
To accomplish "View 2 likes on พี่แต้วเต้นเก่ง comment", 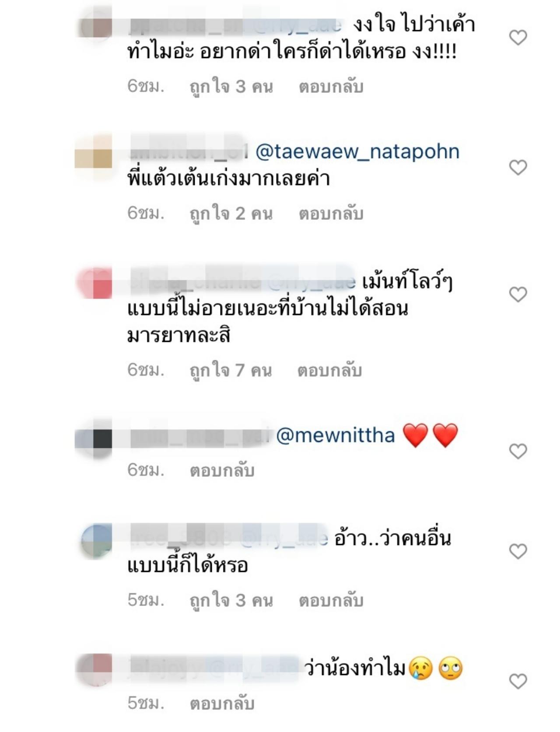I will 231,214.
